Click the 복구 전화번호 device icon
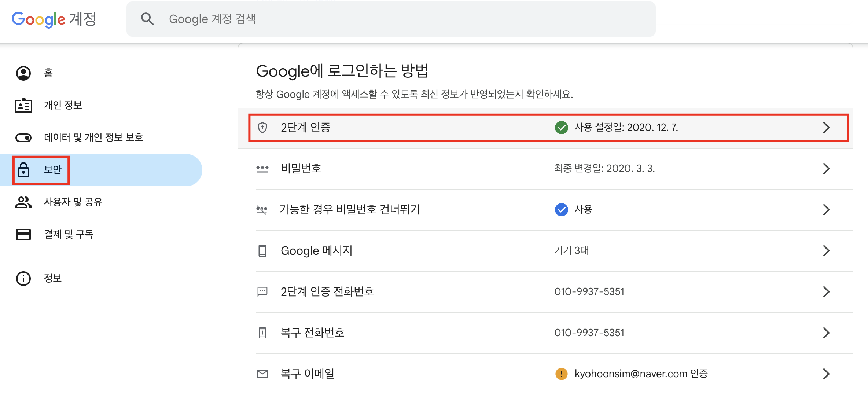Viewport: 868px width, 393px height. pos(262,333)
